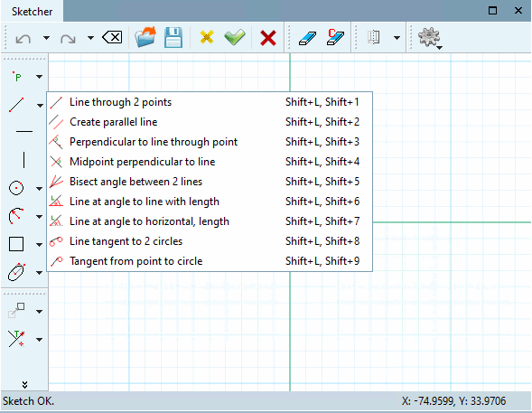532x413 pixels.
Task: Click the Redo arrow icon
Action: (68, 38)
